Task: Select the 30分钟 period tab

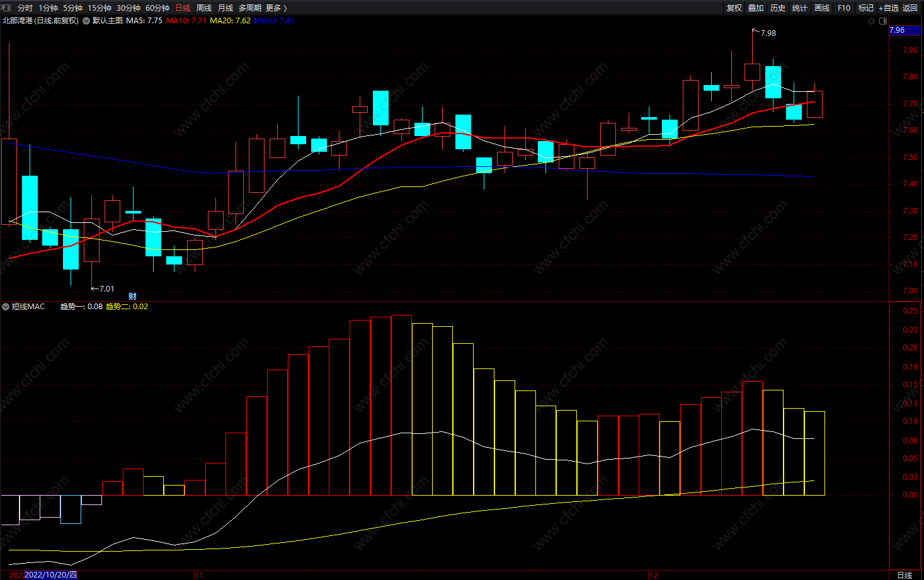Action: click(x=128, y=8)
